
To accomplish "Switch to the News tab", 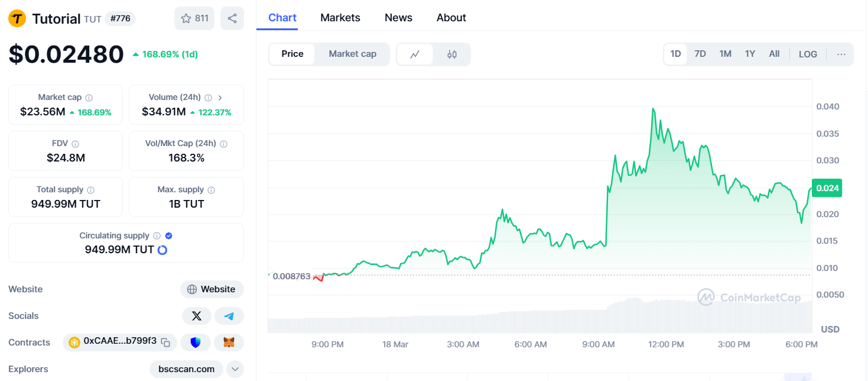I will click(x=398, y=18).
